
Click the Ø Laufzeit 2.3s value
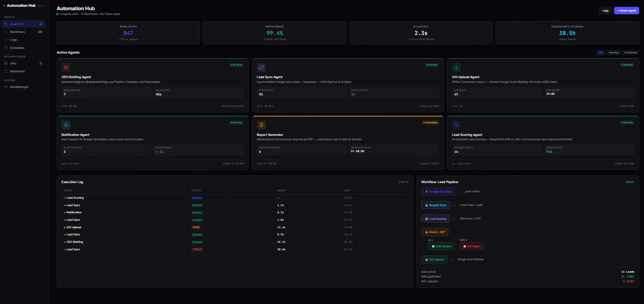(x=421, y=33)
